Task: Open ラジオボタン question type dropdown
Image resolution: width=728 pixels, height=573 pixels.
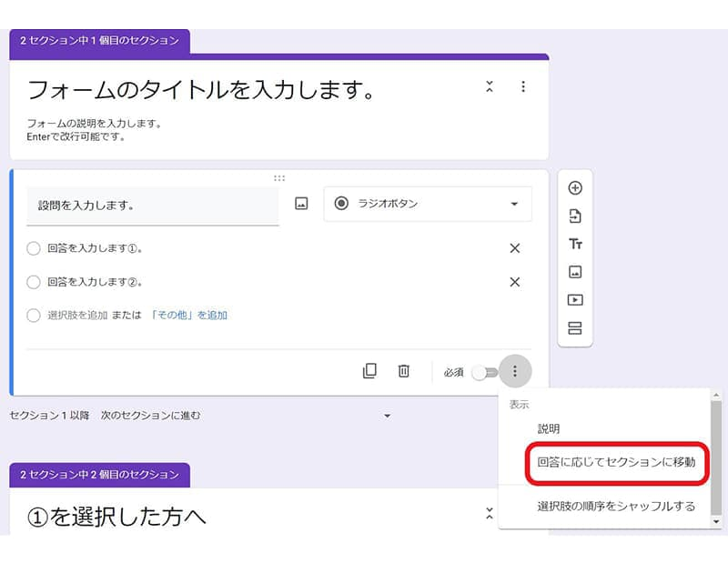Action: [x=428, y=204]
